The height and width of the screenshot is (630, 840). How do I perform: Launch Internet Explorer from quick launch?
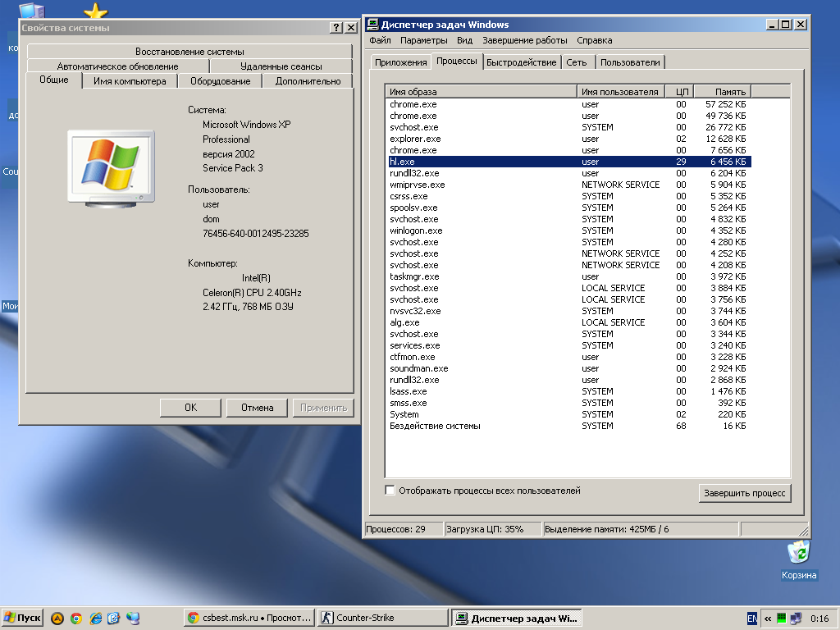96,619
